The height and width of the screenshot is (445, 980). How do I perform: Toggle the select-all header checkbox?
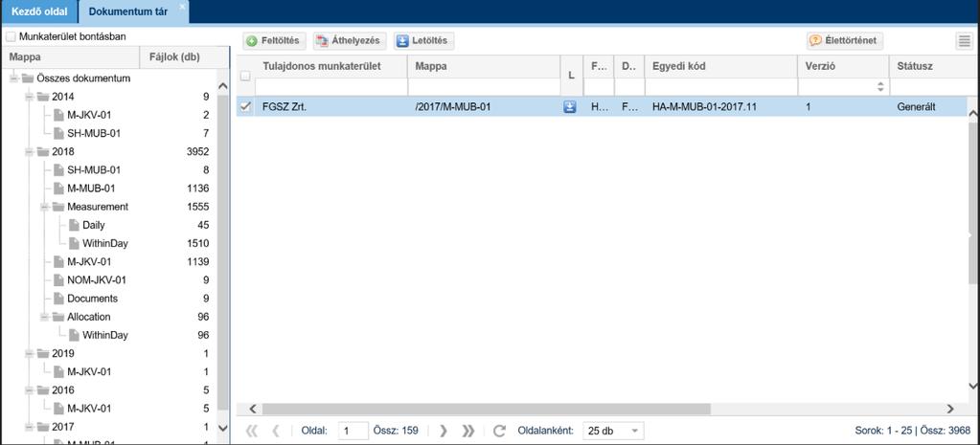[x=245, y=76]
